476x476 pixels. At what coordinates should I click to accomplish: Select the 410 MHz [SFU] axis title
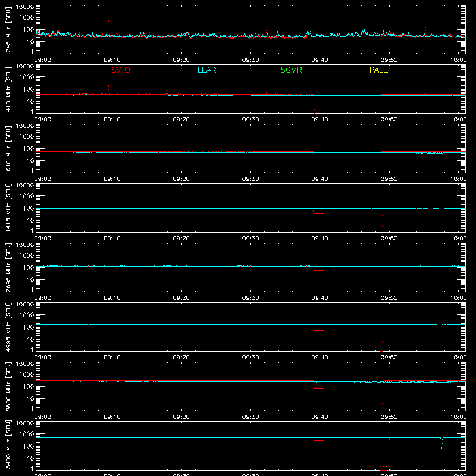point(8,89)
